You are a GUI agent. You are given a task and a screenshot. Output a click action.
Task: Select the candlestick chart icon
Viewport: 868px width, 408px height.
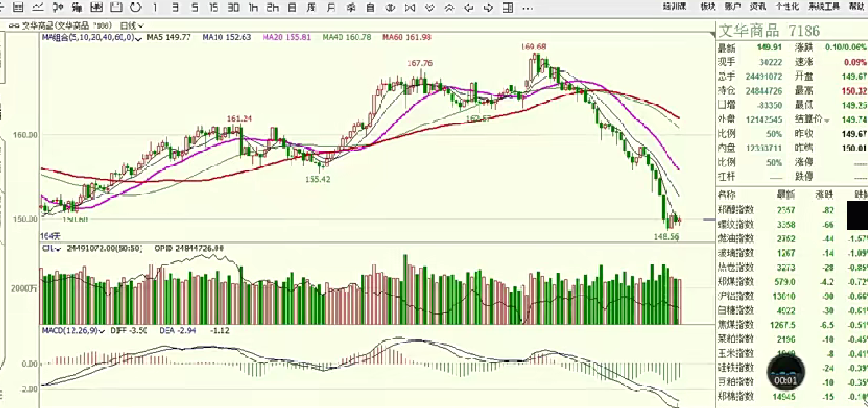(x=58, y=7)
